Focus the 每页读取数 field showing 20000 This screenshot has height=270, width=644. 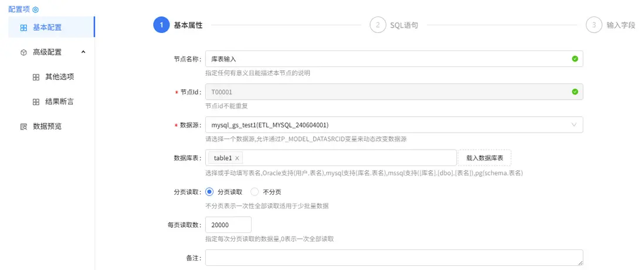(x=228, y=225)
